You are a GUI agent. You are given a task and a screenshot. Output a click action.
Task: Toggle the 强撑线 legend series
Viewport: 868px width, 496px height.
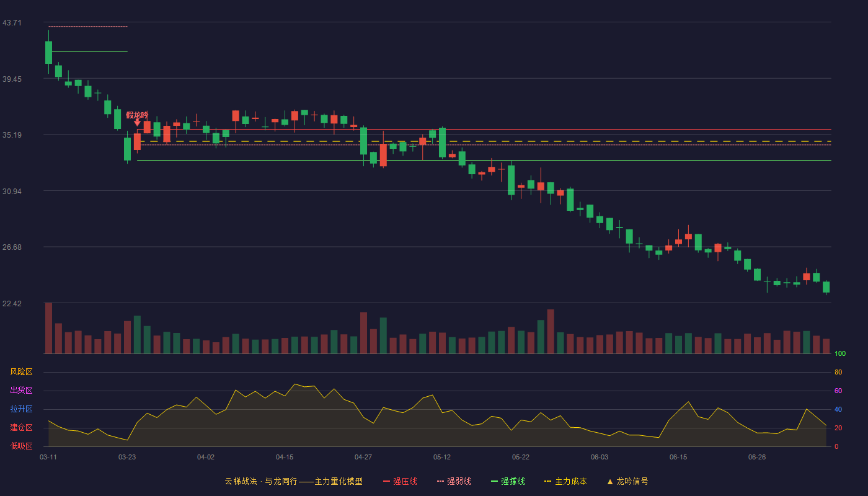tap(508, 481)
